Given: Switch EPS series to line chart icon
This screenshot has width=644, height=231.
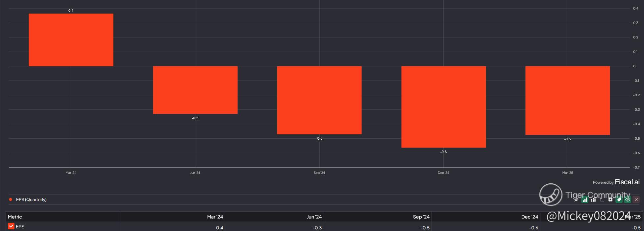Looking at the screenshot, I should pos(576,200).
